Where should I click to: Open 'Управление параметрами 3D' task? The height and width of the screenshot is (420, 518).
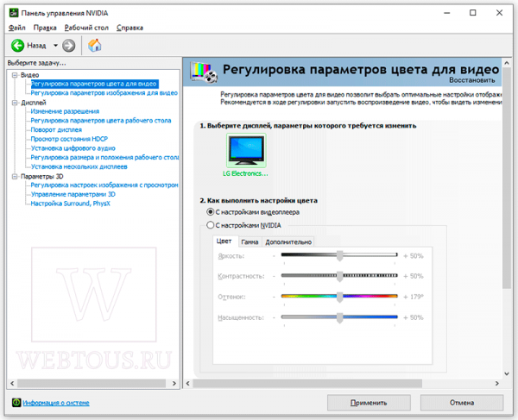coord(73,194)
